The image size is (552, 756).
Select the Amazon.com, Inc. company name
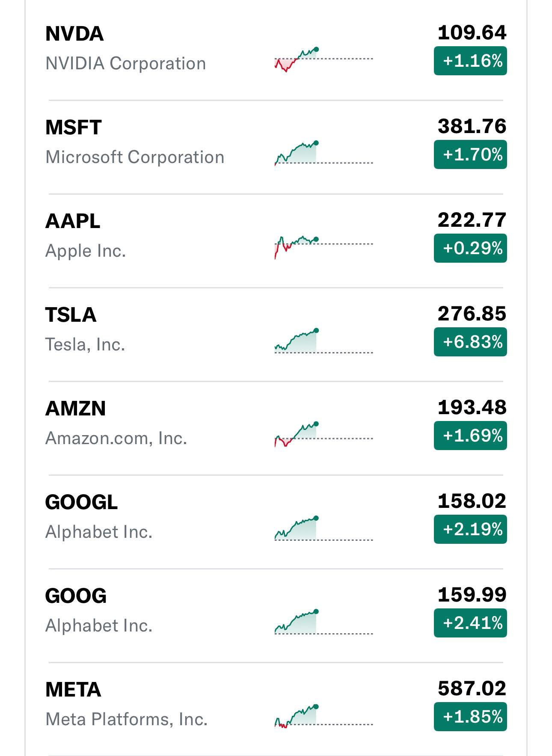116,438
